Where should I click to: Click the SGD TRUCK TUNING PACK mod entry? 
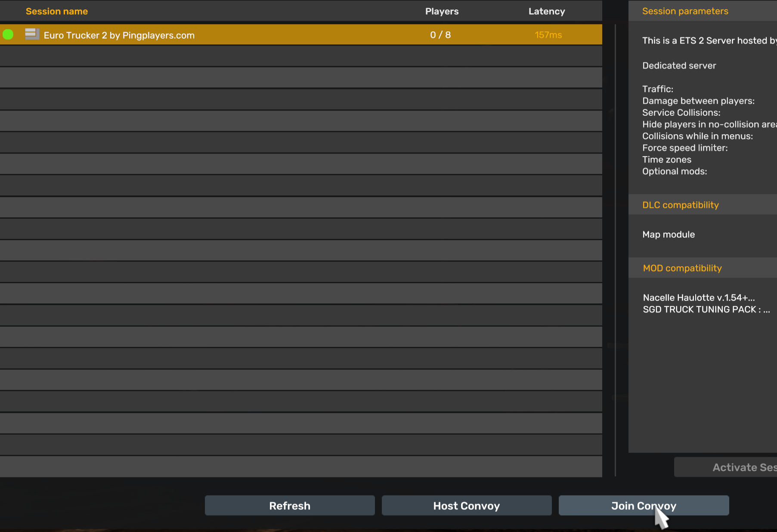coord(706,309)
